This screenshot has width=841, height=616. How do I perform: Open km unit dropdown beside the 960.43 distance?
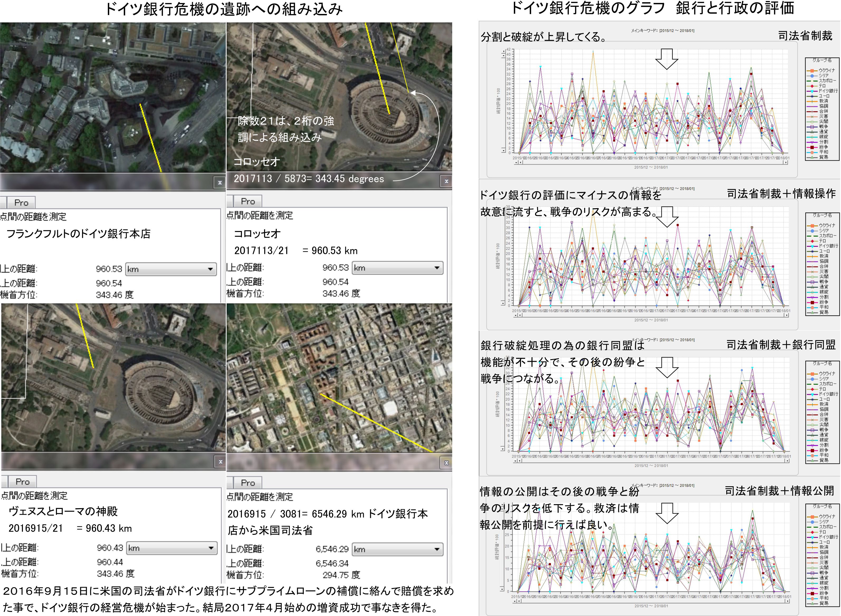coord(171,548)
